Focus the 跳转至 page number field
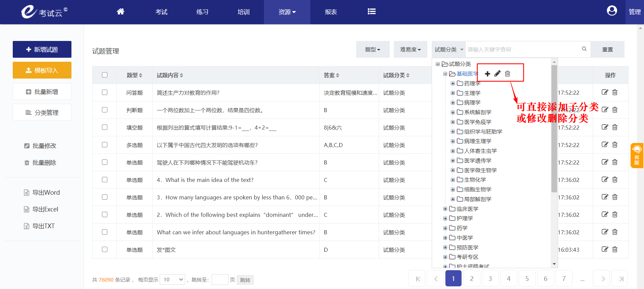 click(220, 279)
